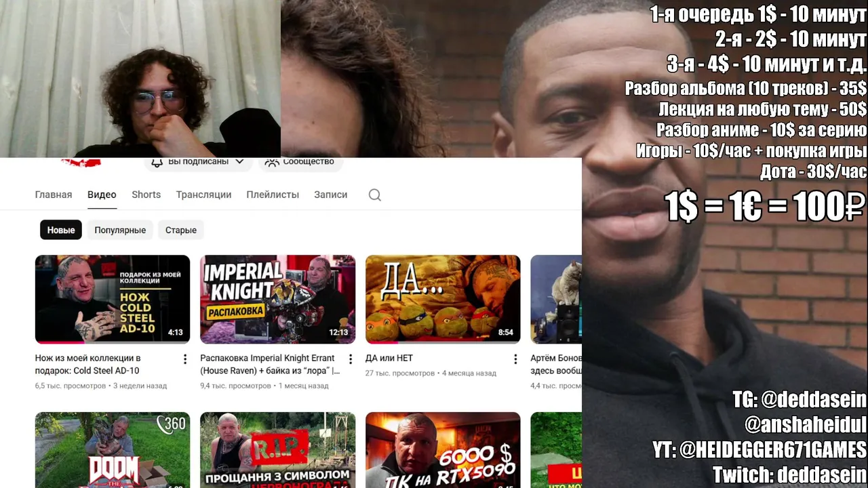The image size is (868, 488).
Task: Open the Нож Cold Steel AD-10 thumbnail
Action: click(x=113, y=299)
